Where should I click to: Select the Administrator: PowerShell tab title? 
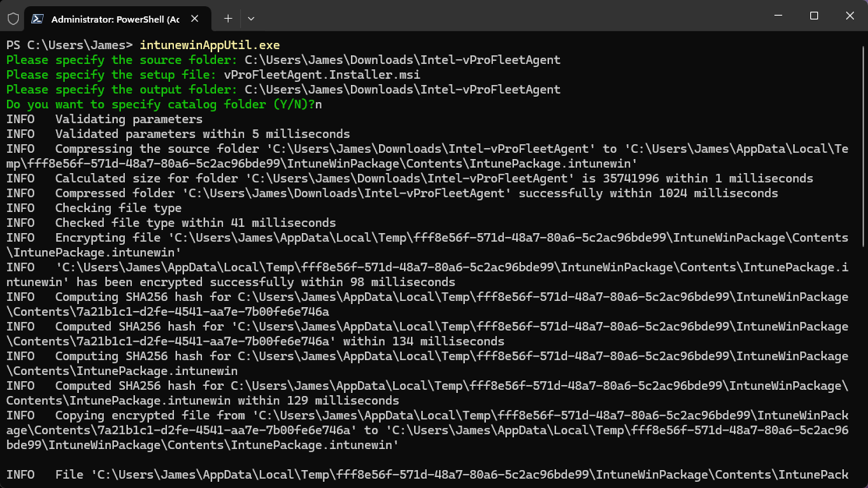pos(115,17)
